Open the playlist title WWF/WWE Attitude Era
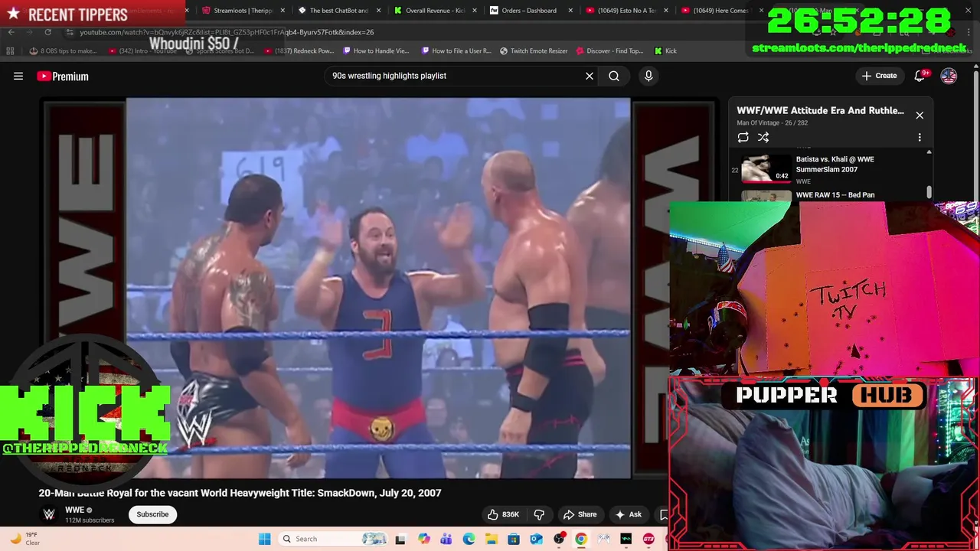Image resolution: width=980 pixels, height=551 pixels. click(820, 110)
